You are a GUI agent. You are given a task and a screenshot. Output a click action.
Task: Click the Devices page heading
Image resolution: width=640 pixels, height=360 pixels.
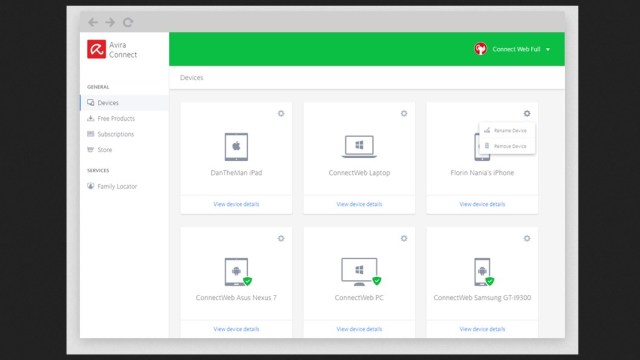pyautogui.click(x=191, y=78)
